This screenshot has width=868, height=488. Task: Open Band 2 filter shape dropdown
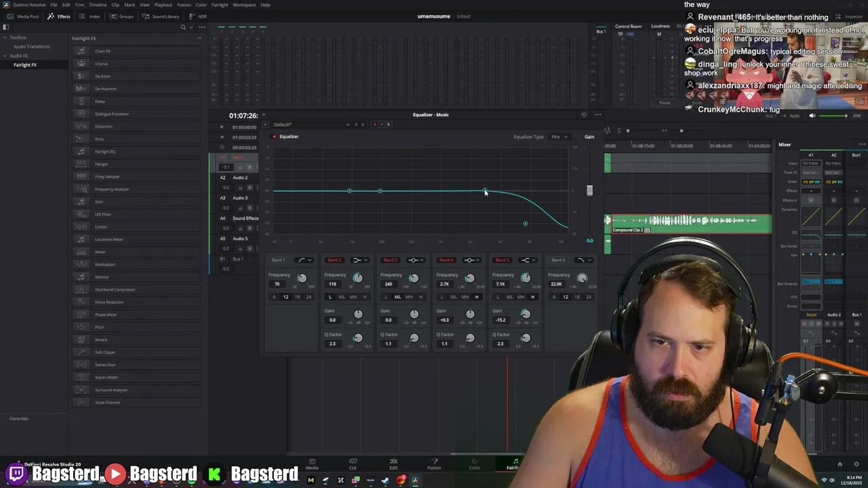360,260
